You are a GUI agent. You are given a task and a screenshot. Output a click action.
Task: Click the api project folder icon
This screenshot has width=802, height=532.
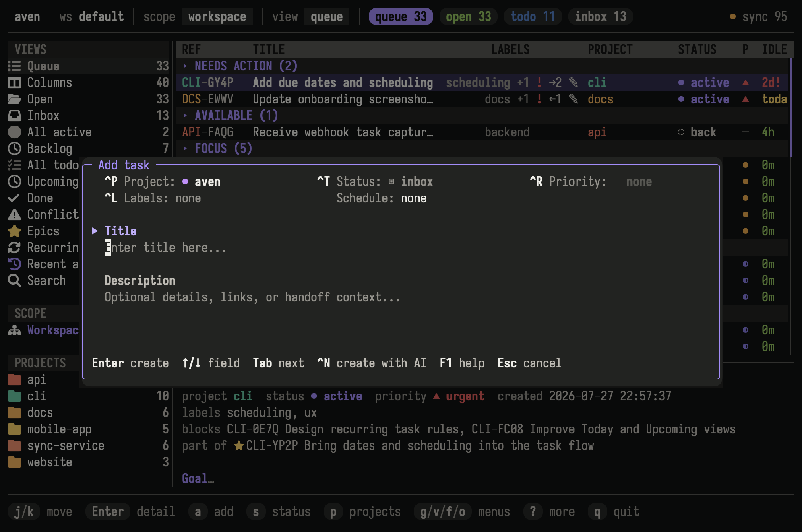[14, 379]
